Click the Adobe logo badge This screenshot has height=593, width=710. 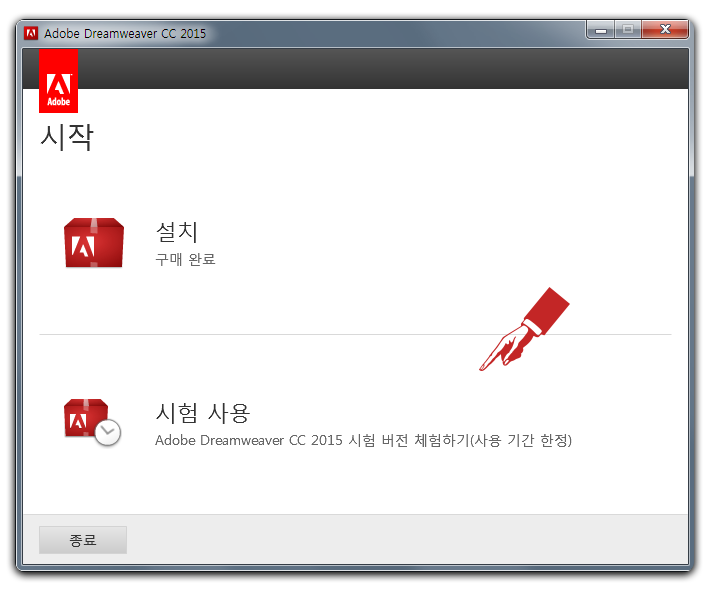point(58,81)
